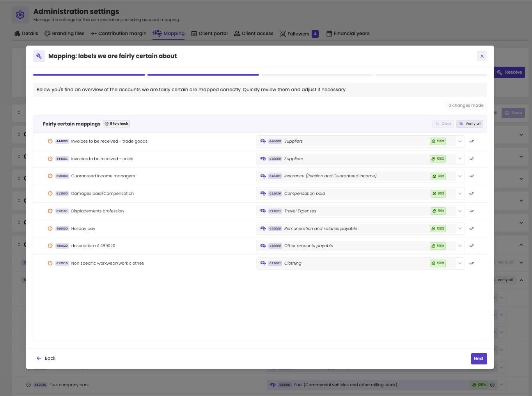Open the Client portal tab

(x=209, y=34)
